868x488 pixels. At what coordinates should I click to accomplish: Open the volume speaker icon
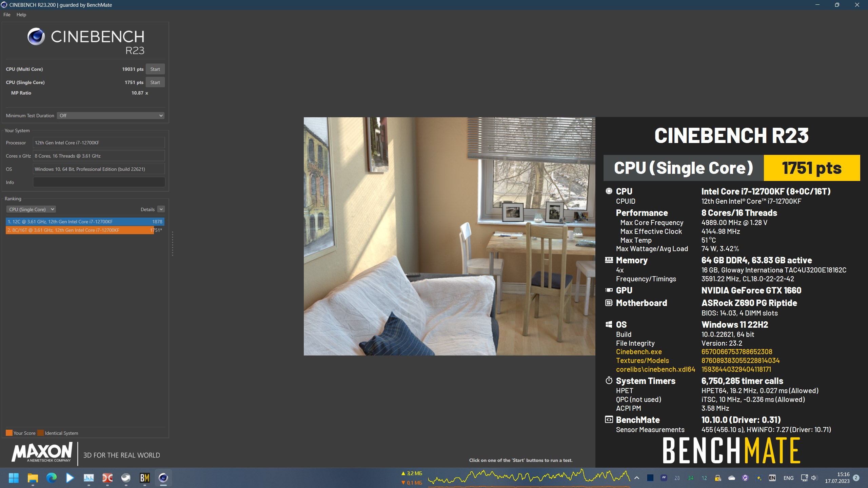tap(814, 478)
